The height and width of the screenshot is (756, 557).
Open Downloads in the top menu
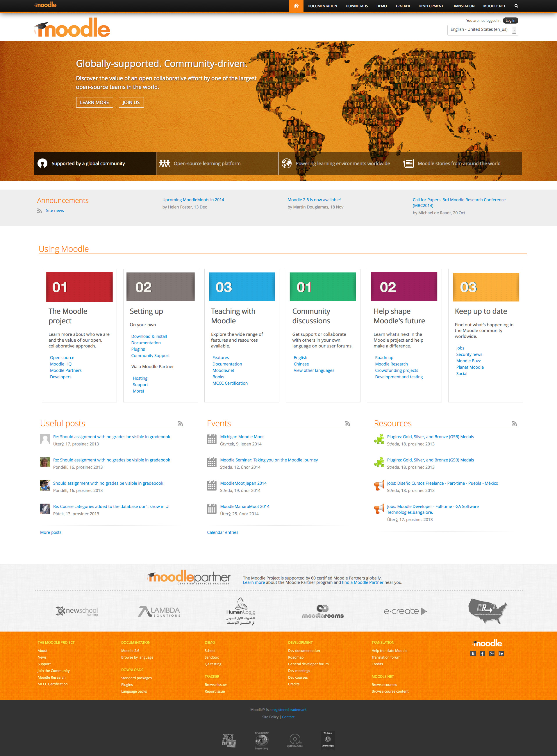tap(357, 6)
